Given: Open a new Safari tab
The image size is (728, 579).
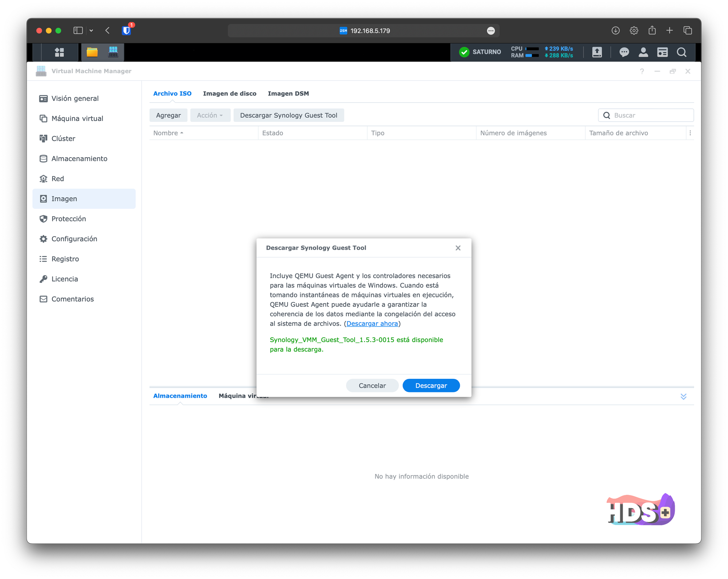Looking at the screenshot, I should 669,31.
